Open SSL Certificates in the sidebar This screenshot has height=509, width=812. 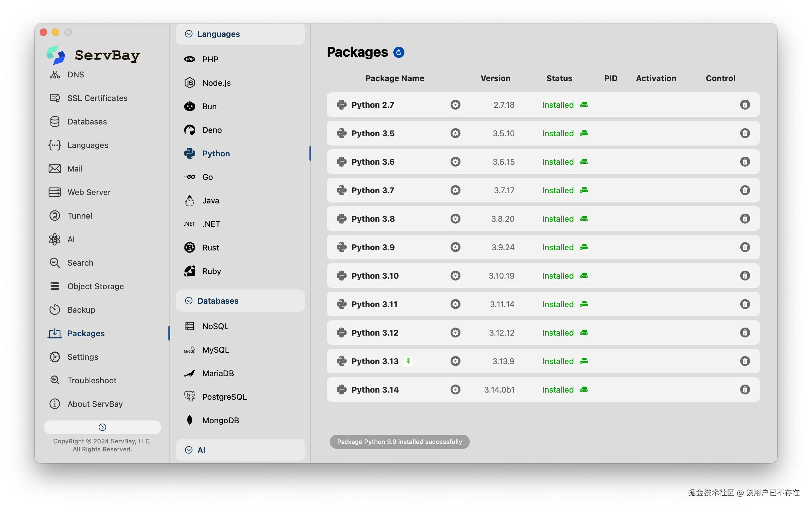[97, 98]
